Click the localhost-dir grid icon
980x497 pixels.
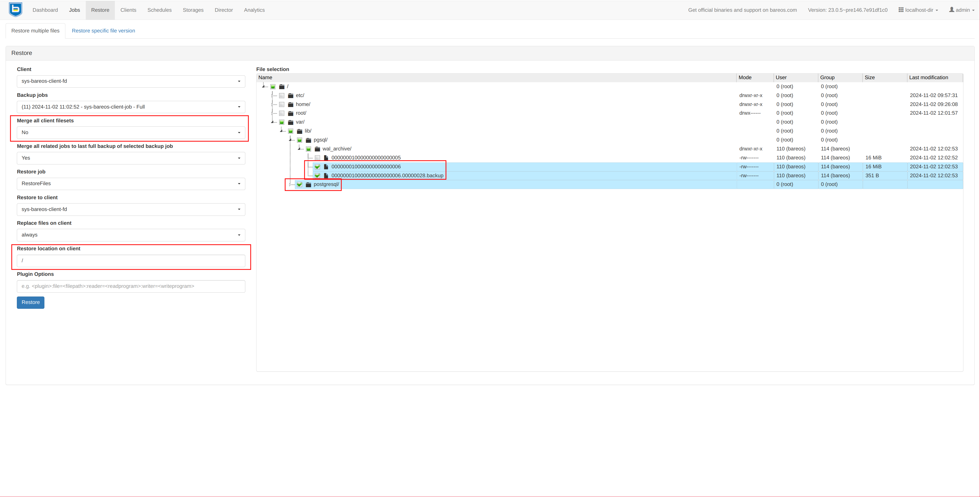(x=901, y=10)
